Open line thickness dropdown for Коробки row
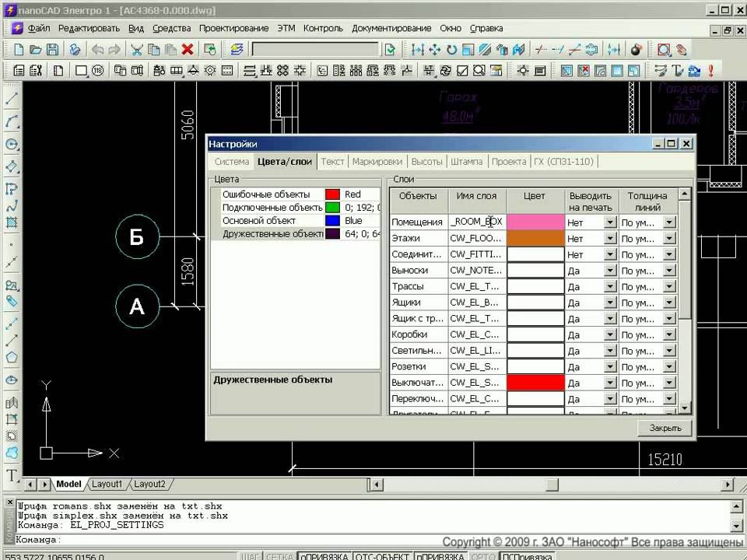Viewport: 747px width, 560px height. pyautogui.click(x=669, y=334)
